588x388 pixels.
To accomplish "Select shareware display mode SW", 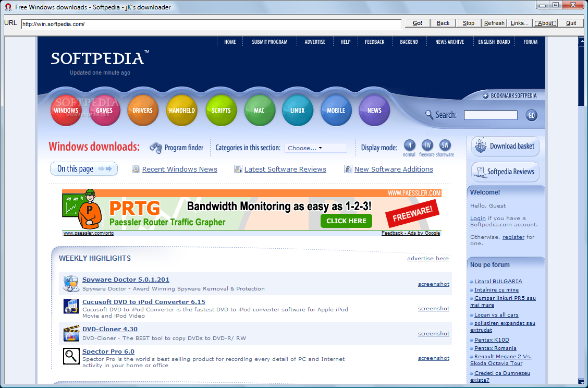I will pos(445,145).
